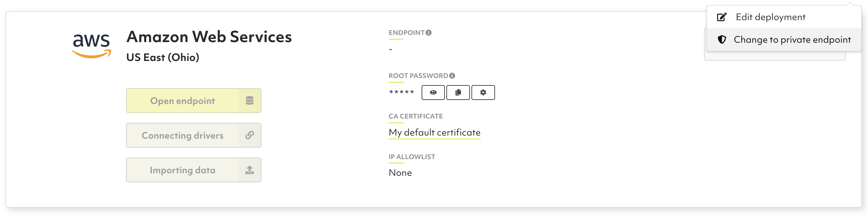Choose Change to private endpoint
The width and height of the screenshot is (868, 216).
[792, 40]
